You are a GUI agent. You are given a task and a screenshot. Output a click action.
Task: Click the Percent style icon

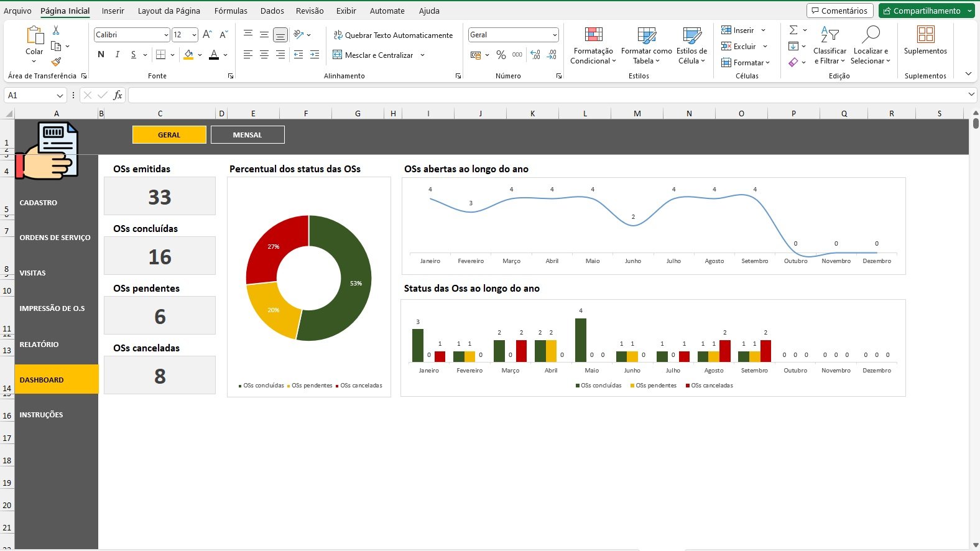pyautogui.click(x=501, y=55)
